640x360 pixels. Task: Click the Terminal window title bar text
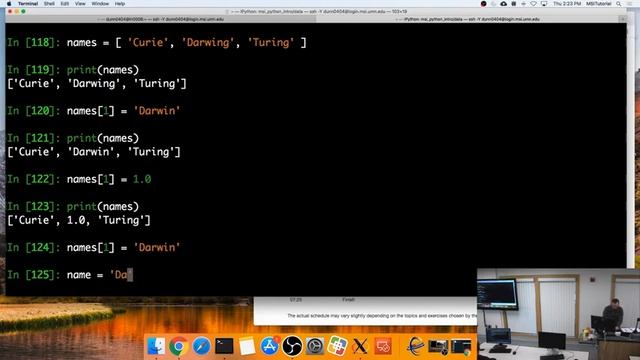pyautogui.click(x=320, y=11)
